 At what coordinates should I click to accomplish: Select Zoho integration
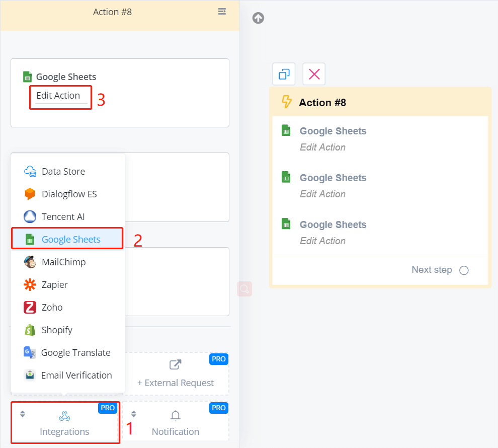[52, 307]
